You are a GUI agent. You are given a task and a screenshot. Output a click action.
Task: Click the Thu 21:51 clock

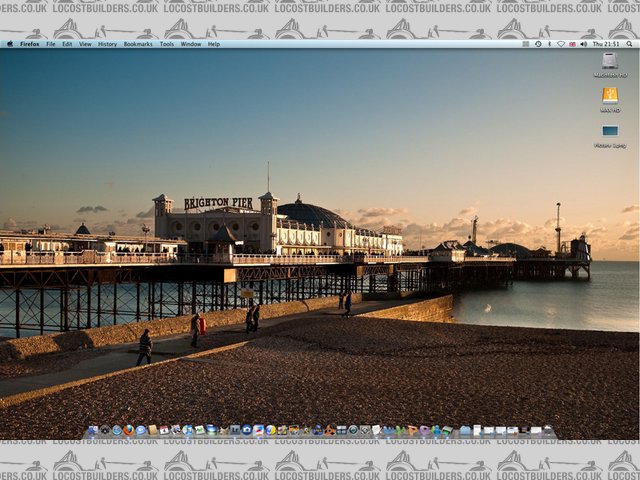point(606,44)
